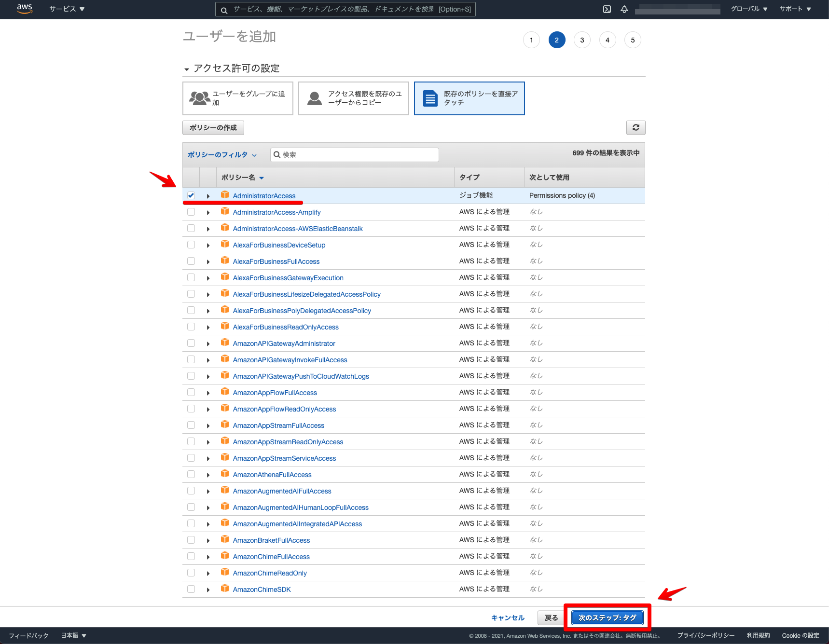Click the policy box icon for AmazonAppStreamServiceAccess
This screenshot has height=644, width=829.
225,457
